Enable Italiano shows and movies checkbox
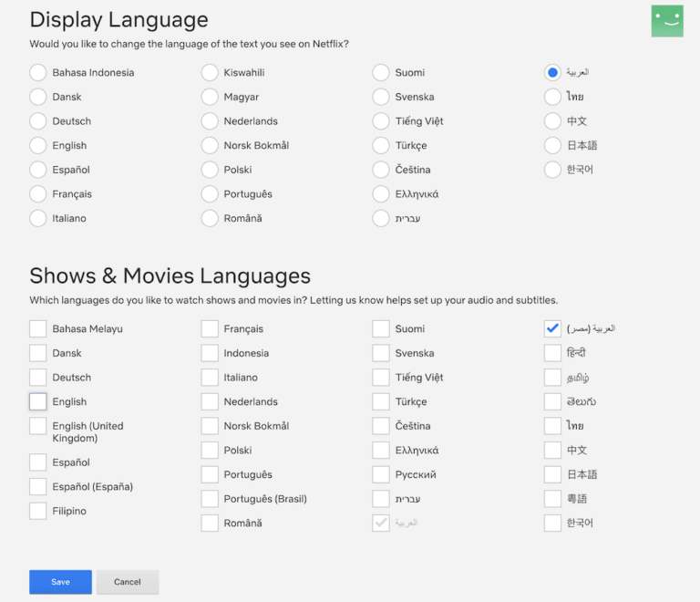This screenshot has height=602, width=700. coord(210,378)
